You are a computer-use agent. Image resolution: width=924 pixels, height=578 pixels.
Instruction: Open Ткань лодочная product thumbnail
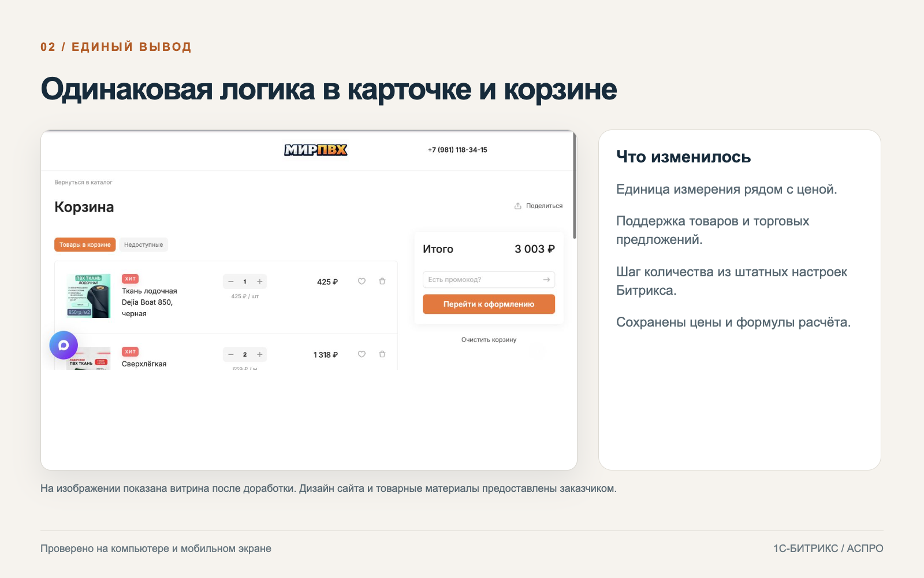[88, 296]
